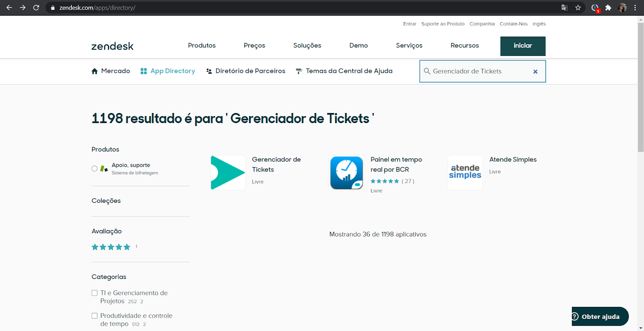Bookmark this page with star icon
This screenshot has width=644, height=331.
(x=578, y=8)
